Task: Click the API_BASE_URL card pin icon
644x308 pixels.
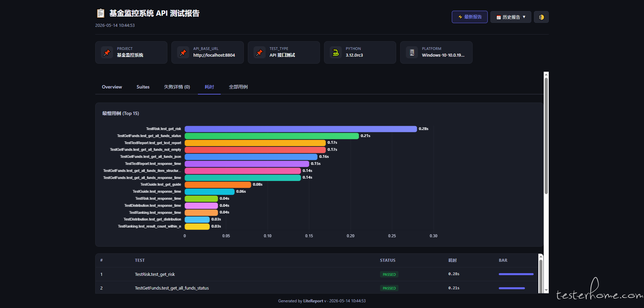Action: point(183,52)
